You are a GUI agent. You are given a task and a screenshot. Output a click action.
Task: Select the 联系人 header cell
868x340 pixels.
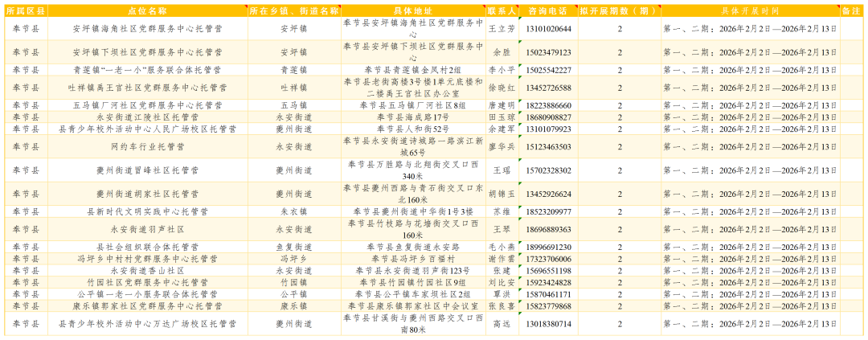click(502, 11)
